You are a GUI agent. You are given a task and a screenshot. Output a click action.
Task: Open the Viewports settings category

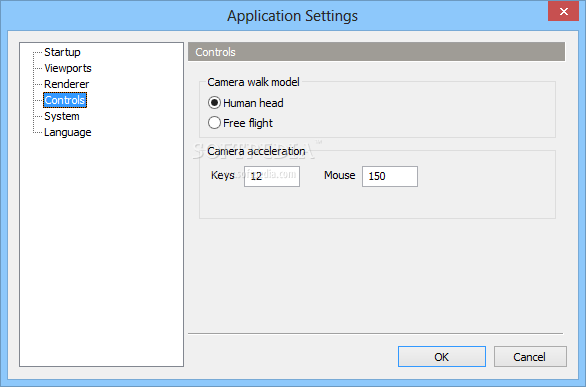[68, 68]
